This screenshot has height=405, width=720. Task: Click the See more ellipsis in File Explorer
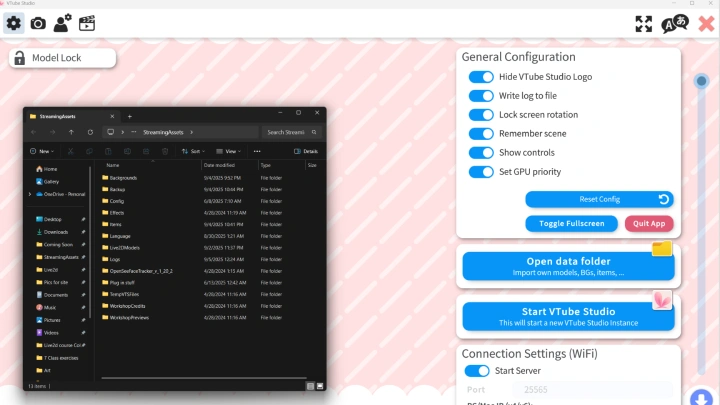257,151
